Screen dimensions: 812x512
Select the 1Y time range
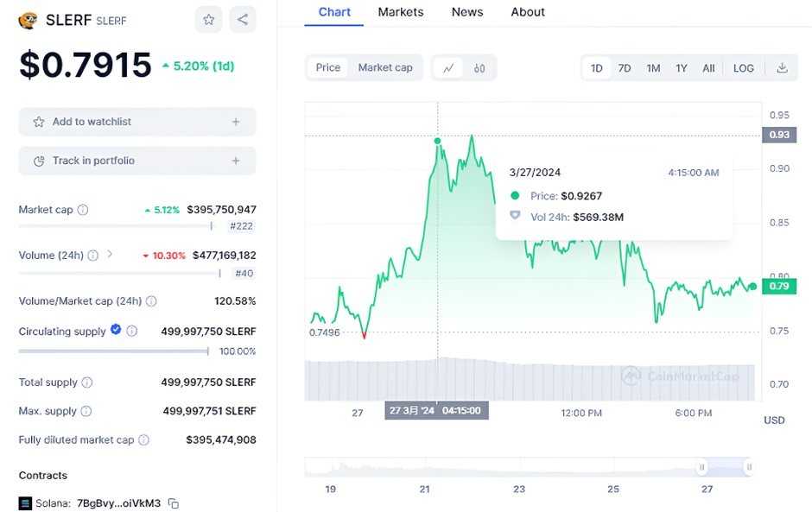coord(682,68)
